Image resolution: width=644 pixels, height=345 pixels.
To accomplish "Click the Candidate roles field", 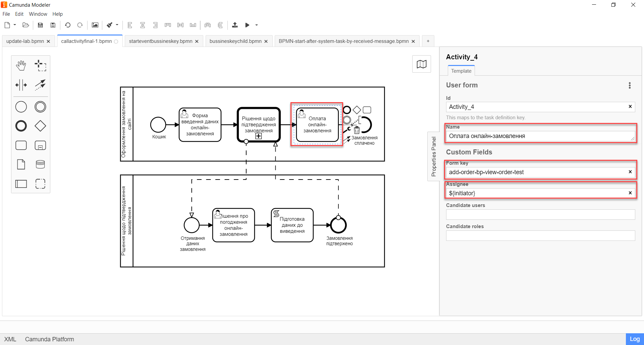I will [x=540, y=235].
